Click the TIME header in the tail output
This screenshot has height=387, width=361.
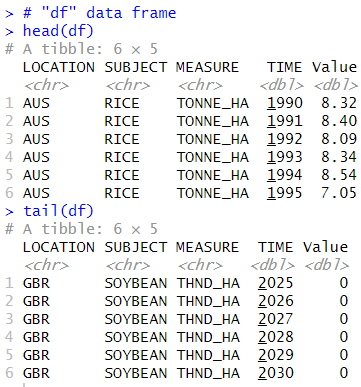[x=276, y=247]
